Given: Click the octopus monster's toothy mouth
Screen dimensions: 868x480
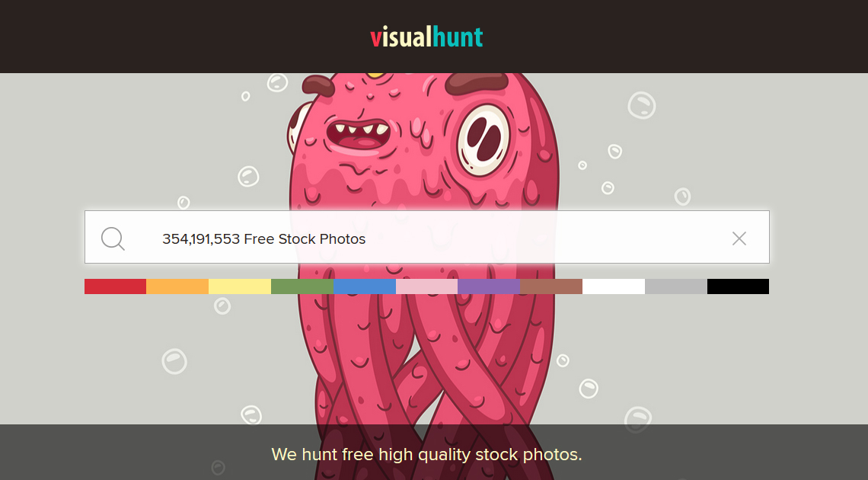Looking at the screenshot, I should (358, 135).
